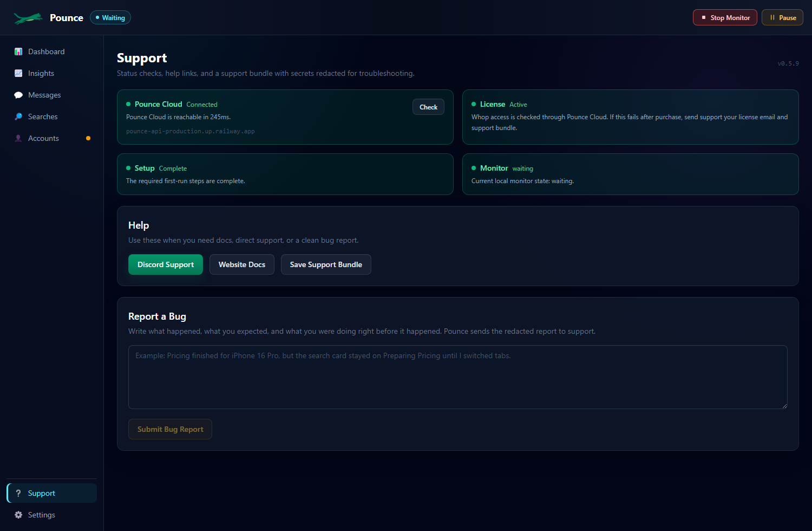This screenshot has width=812, height=531.
Task: Pause the monitor
Action: click(x=782, y=17)
